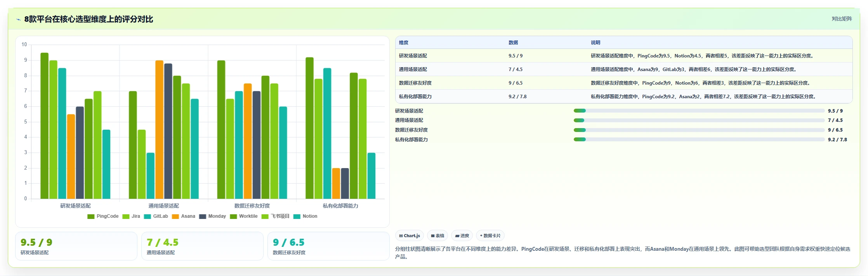Click the 9.2 / 7.8 progress value

837,140
